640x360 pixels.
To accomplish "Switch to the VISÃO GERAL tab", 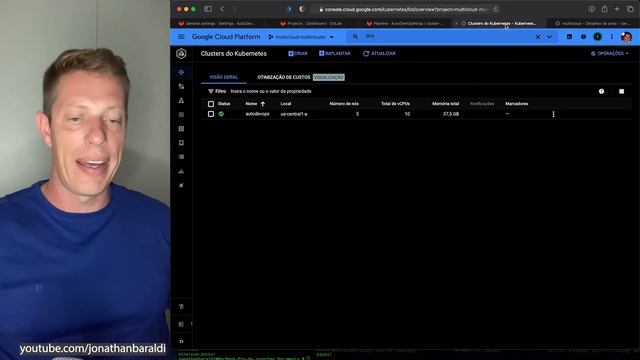I will pyautogui.click(x=223, y=77).
